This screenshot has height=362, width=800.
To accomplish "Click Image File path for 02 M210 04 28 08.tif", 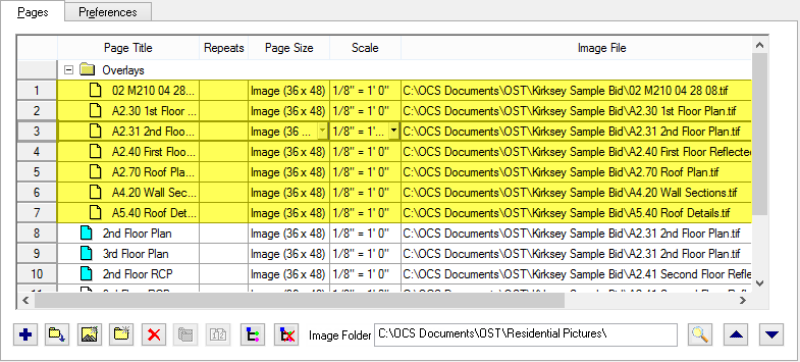I will [x=565, y=91].
